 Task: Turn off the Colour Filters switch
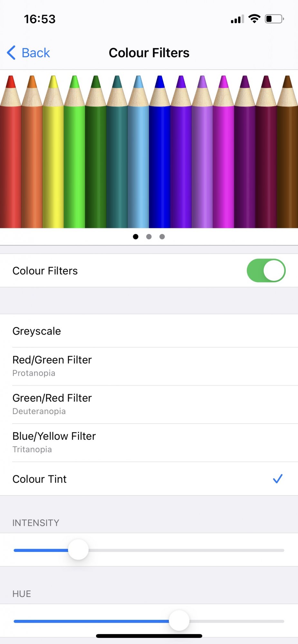pyautogui.click(x=266, y=270)
